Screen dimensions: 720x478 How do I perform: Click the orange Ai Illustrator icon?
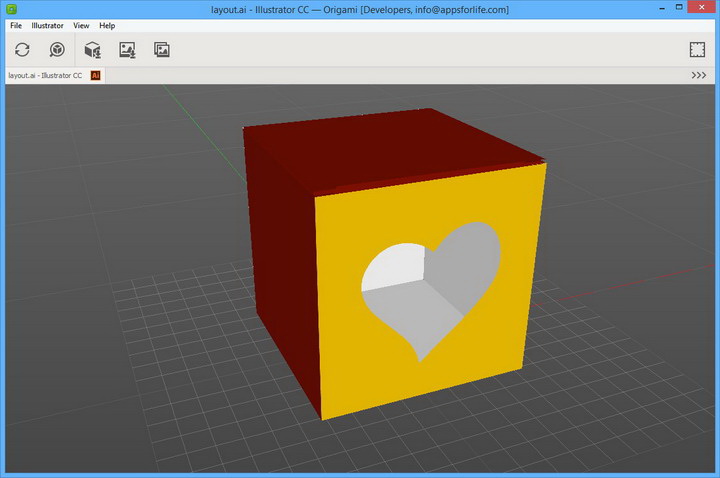point(96,75)
